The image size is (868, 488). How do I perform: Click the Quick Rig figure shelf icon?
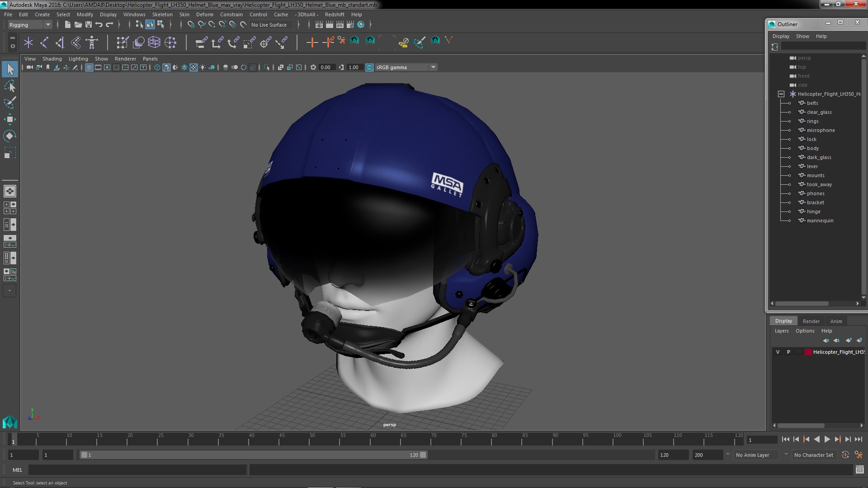pos(92,43)
